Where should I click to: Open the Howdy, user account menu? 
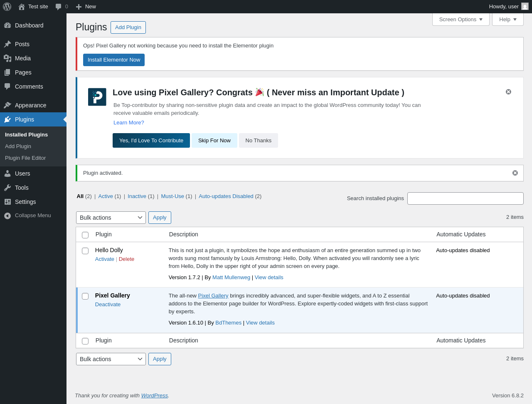point(509,7)
